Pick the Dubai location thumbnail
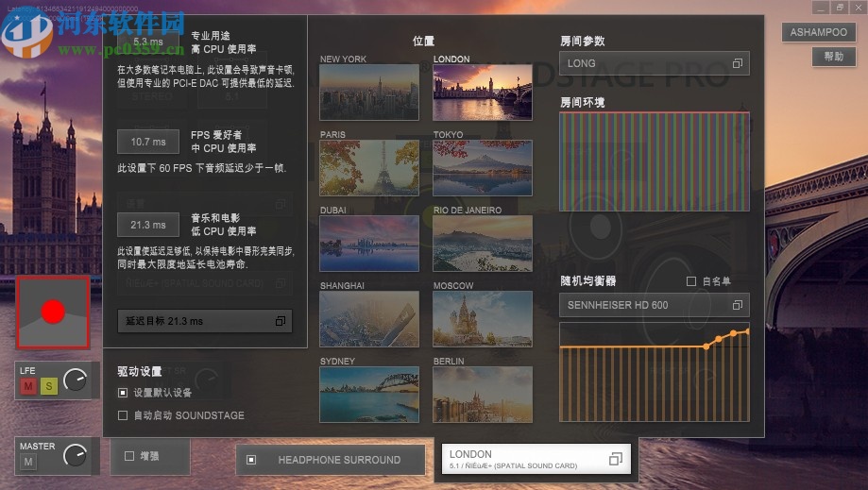This screenshot has width=868, height=490. [x=369, y=244]
